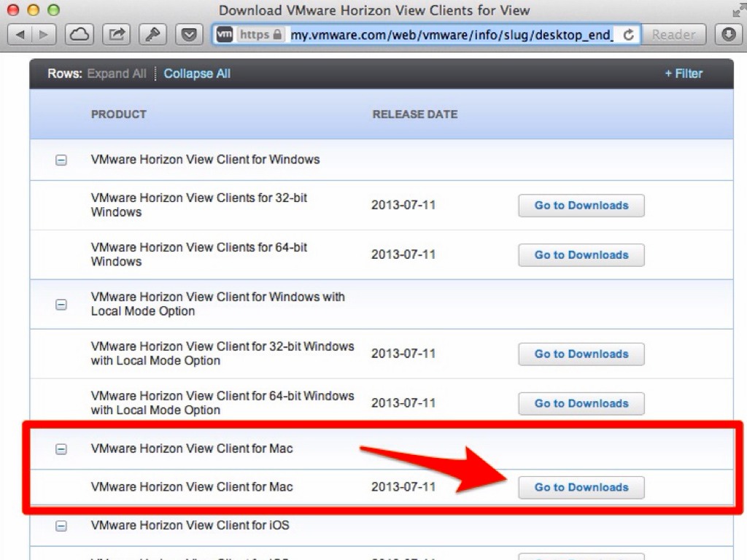Click the Pocket save toolbar icon
Image resolution: width=747 pixels, height=560 pixels.
pos(189,34)
